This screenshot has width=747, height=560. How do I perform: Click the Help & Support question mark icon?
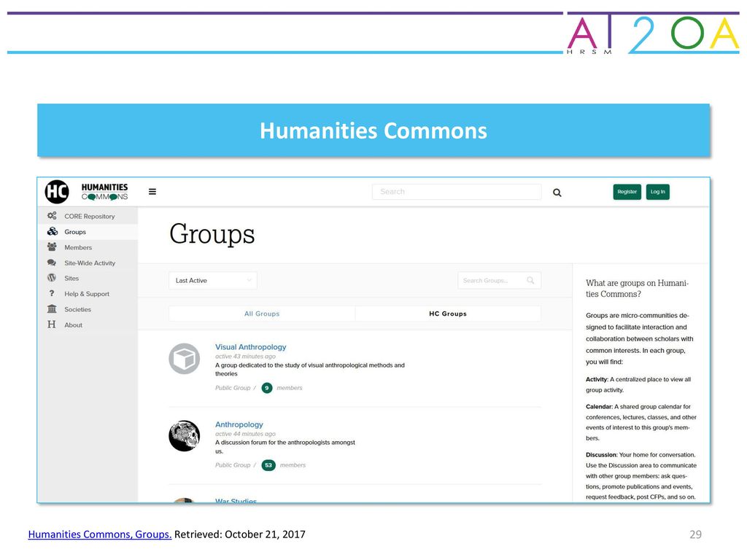pos(52,293)
